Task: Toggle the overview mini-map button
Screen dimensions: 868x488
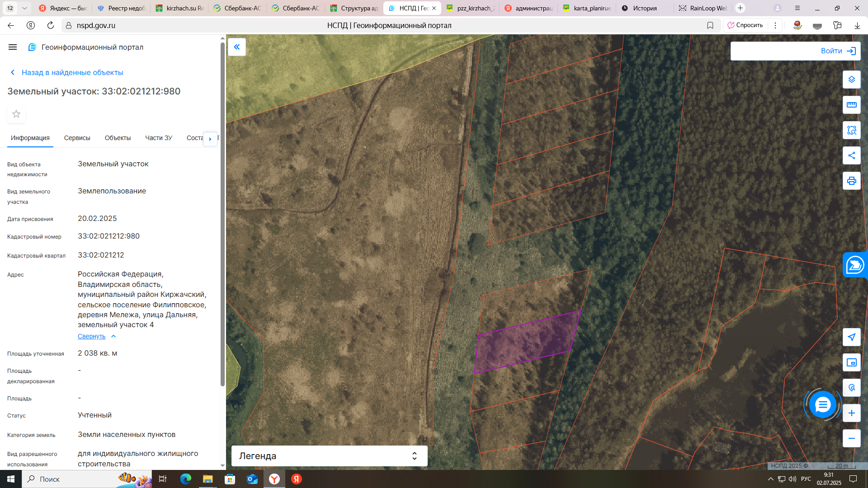Action: tap(851, 362)
